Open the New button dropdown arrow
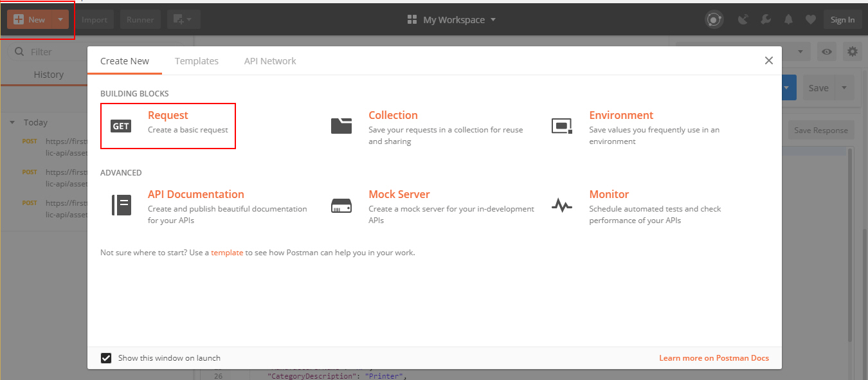The image size is (868, 380). tap(60, 19)
